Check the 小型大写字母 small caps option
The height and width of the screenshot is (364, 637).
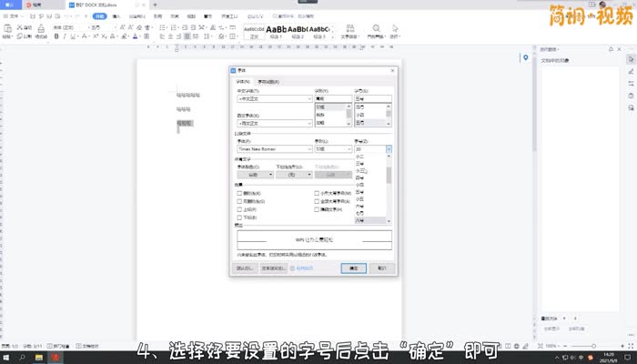pyautogui.click(x=318, y=194)
